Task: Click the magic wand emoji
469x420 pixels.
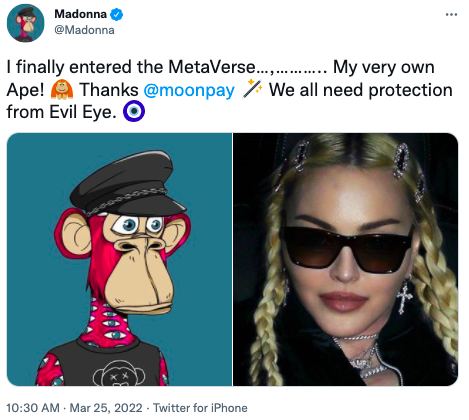Action: 252,89
